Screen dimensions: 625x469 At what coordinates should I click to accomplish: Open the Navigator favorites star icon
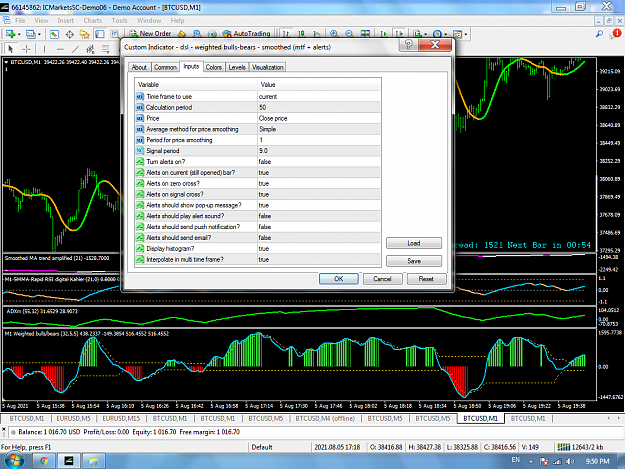pos(84,34)
